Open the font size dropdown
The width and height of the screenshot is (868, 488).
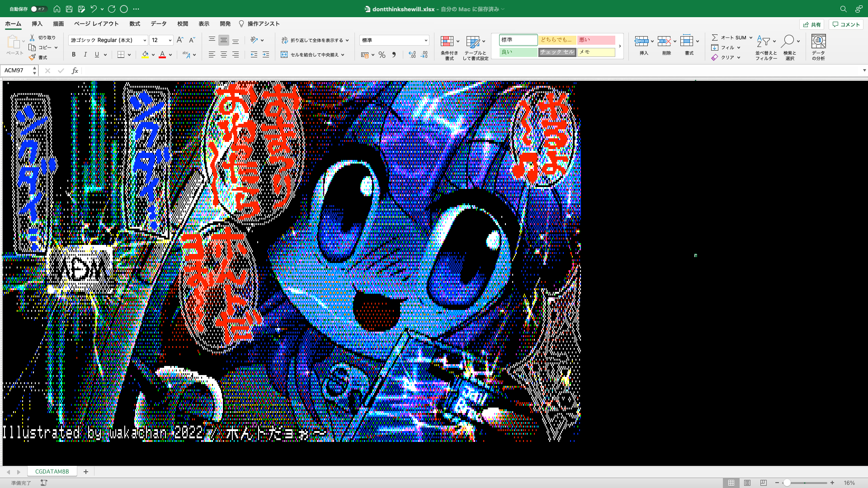point(170,40)
